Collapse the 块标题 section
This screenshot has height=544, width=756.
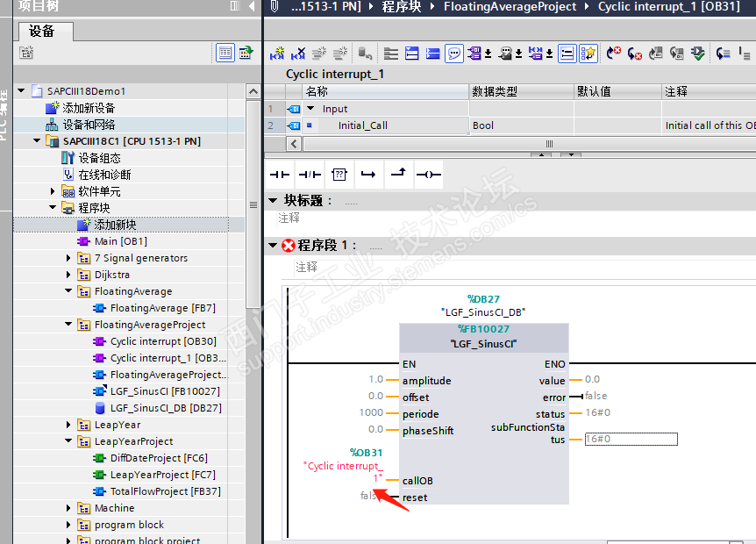pos(273,200)
